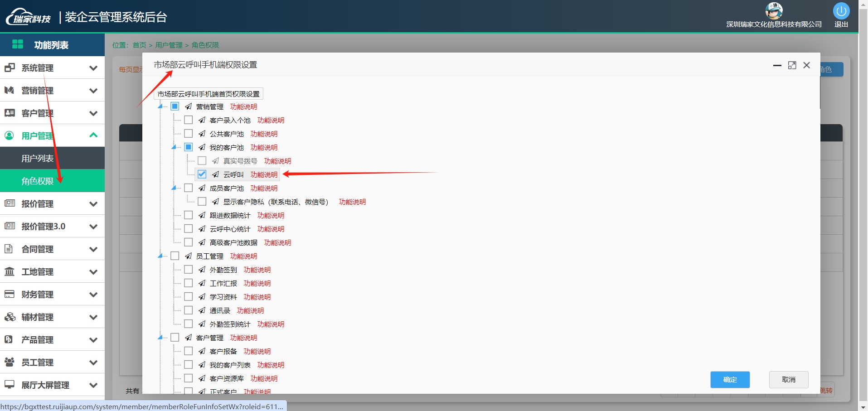The width and height of the screenshot is (868, 411).
Task: Collapse the 营销管理 tree node
Action: tap(160, 106)
